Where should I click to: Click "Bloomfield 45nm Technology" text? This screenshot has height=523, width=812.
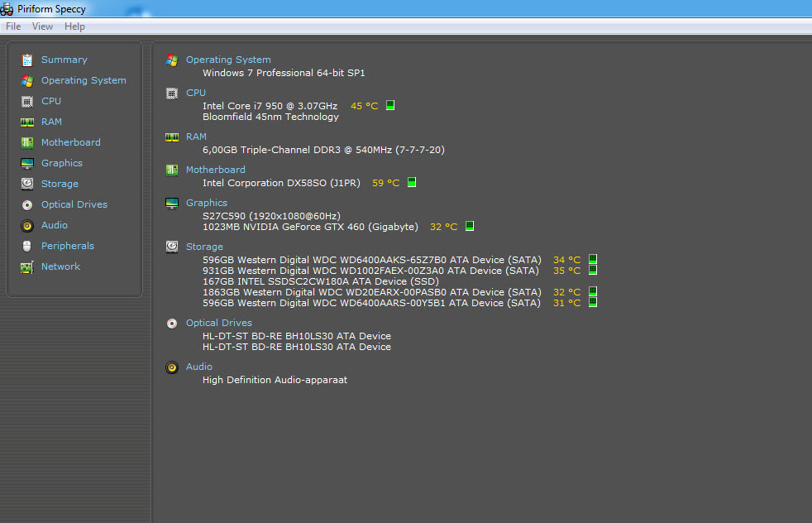pyautogui.click(x=270, y=117)
